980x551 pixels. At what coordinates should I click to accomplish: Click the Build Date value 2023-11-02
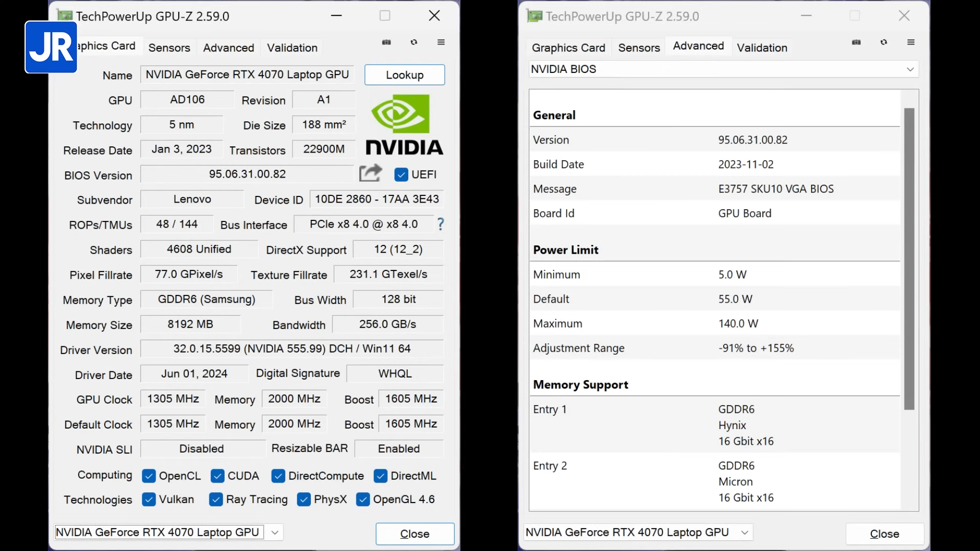click(746, 164)
